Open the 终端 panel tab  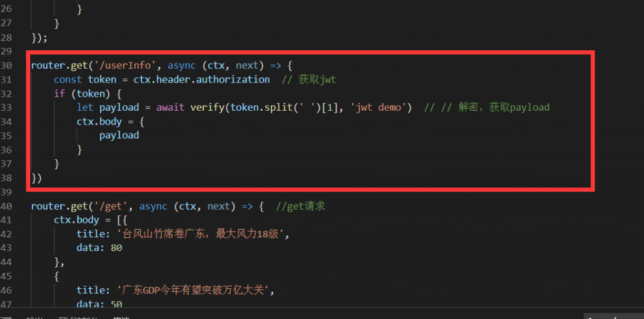121,317
